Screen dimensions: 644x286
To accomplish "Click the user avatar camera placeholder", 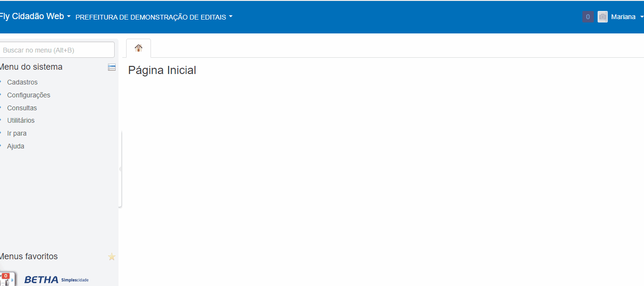I will 602,17.
